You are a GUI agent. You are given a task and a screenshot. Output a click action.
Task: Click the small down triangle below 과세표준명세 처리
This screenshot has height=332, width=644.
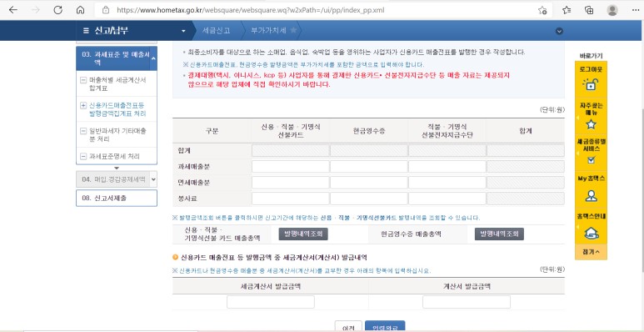(117, 168)
